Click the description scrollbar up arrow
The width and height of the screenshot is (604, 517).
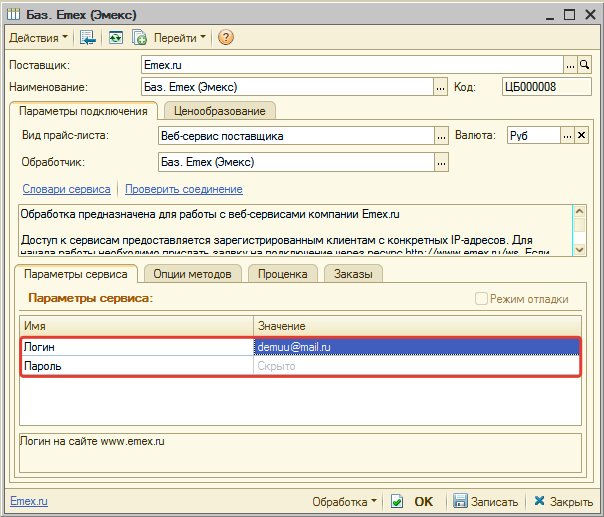(579, 211)
